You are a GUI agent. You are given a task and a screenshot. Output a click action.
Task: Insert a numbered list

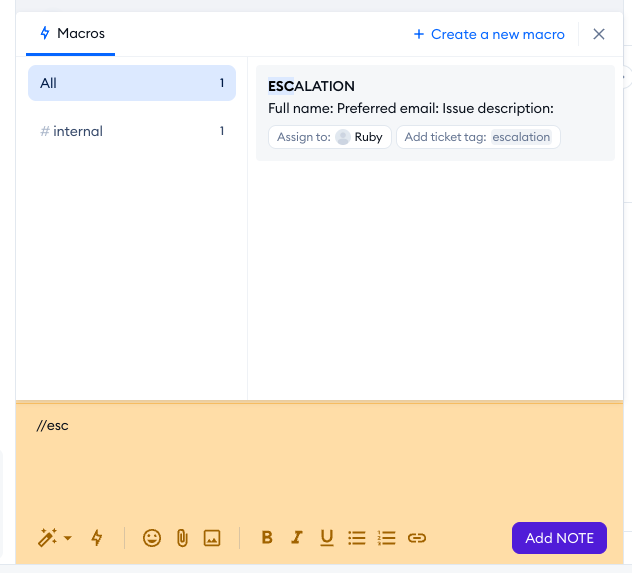[387, 538]
